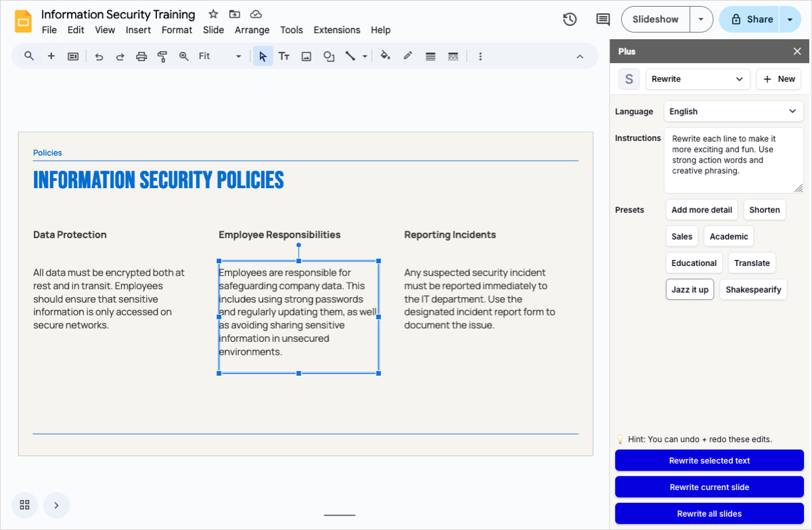Open the comments icon

click(x=603, y=20)
